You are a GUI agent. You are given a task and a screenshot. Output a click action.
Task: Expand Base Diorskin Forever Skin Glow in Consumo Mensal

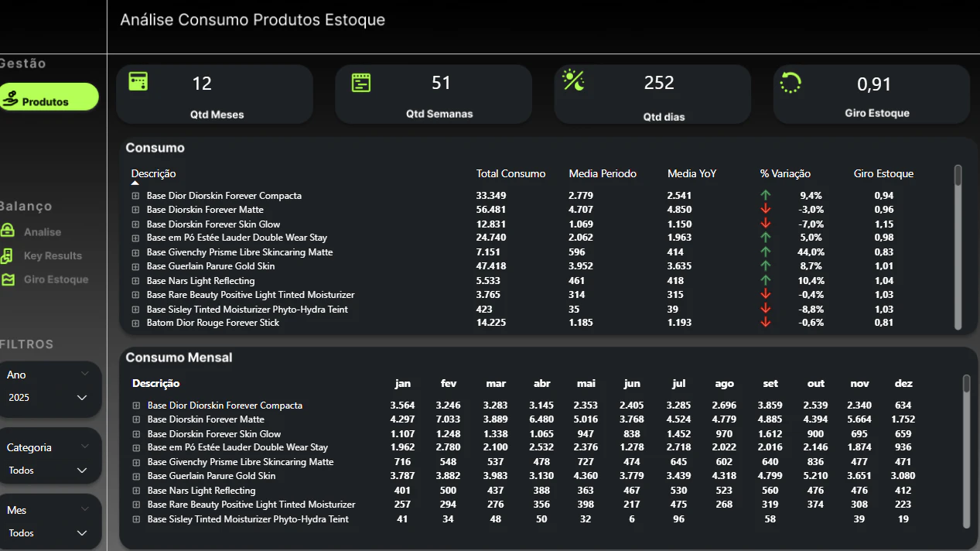click(x=136, y=434)
